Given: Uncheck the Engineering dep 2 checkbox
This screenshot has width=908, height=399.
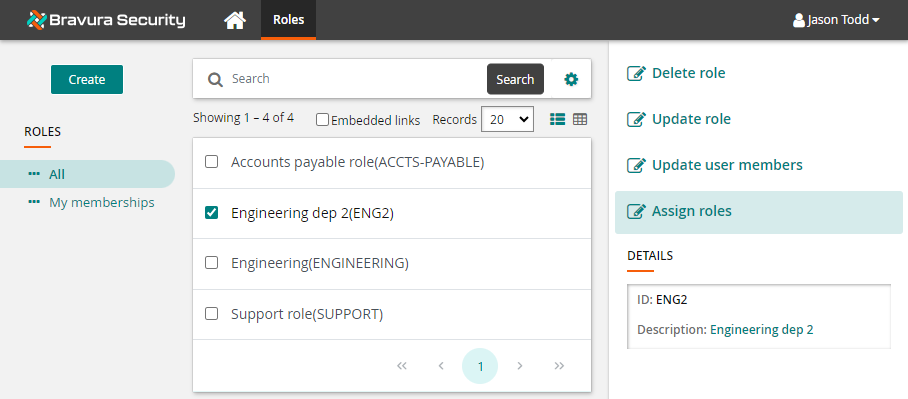Looking at the screenshot, I should [x=211, y=213].
